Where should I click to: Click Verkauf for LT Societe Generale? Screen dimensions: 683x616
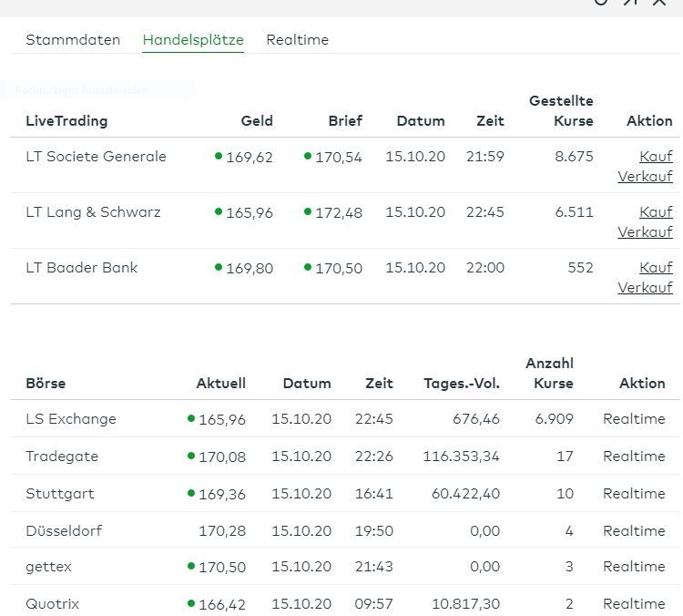click(x=645, y=177)
